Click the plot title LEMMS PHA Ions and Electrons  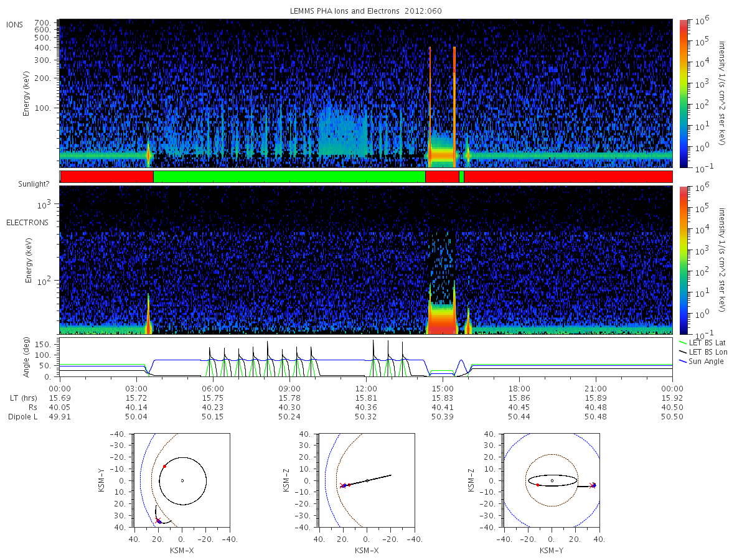tap(345, 11)
